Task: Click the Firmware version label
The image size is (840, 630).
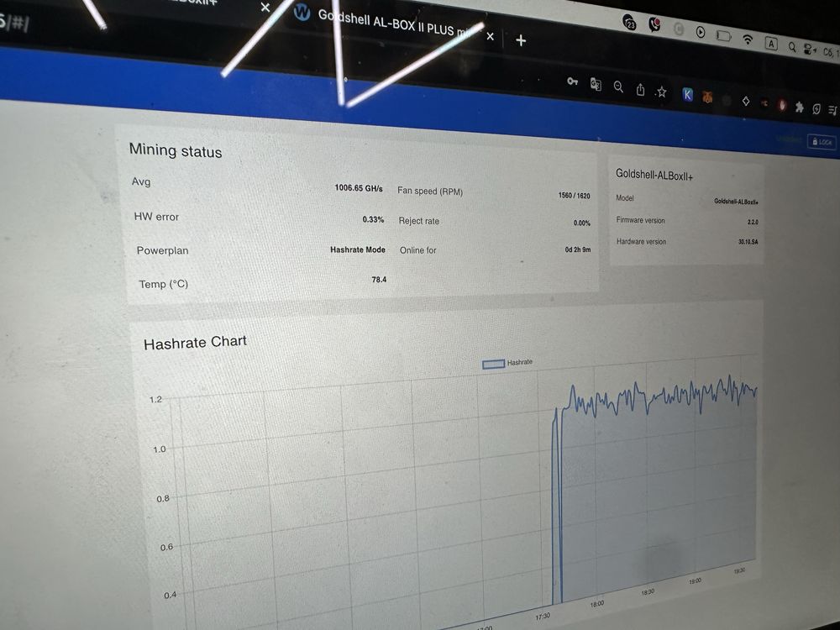Action: pos(640,220)
